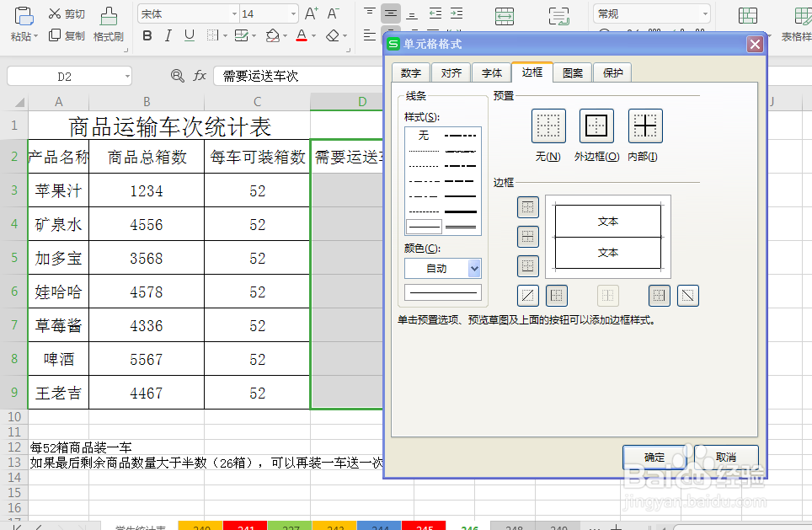
Task: Open the toolbar borders dropdown arrow
Action: 225,36
